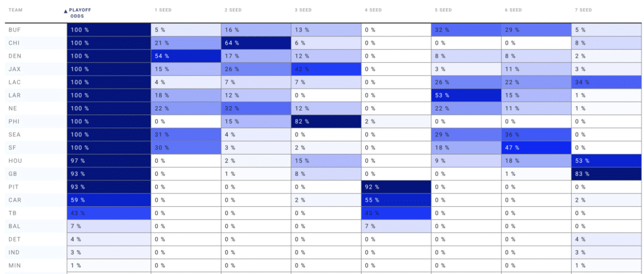Image resolution: width=644 pixels, height=274 pixels.
Task: Click the PHI 3 seed 82% cell
Action: (x=326, y=121)
